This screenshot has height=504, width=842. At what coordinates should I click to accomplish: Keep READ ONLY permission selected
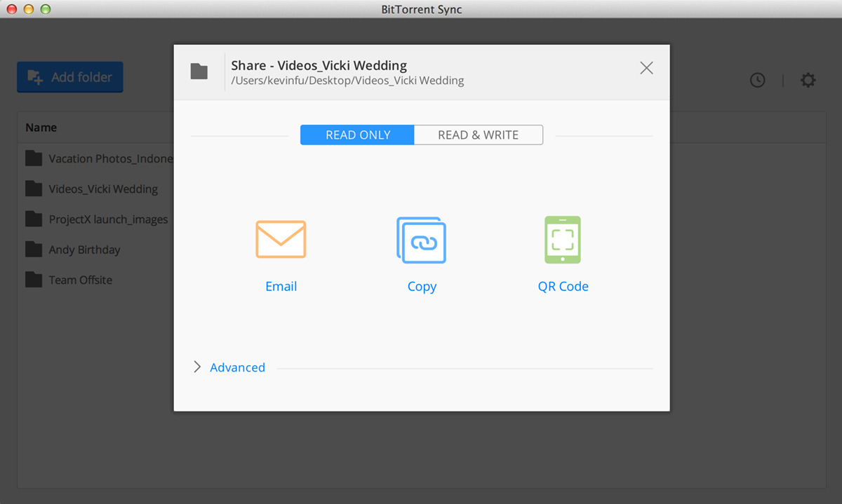tap(356, 135)
